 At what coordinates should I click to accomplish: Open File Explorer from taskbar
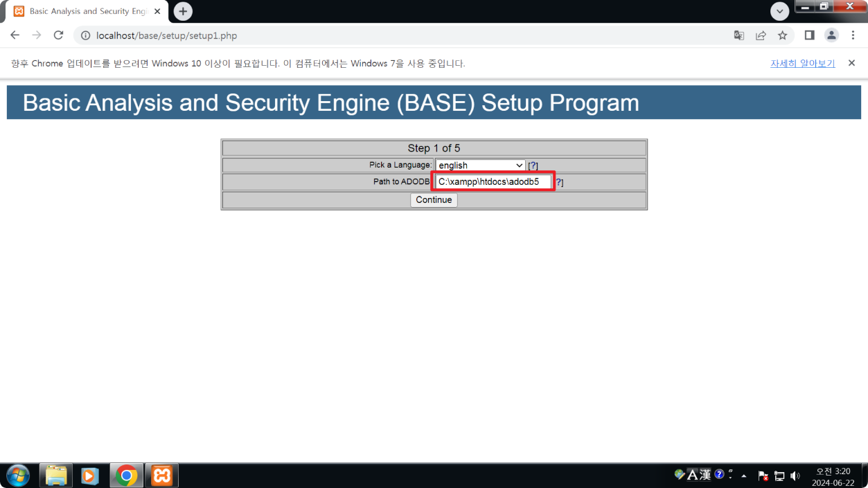coord(56,476)
